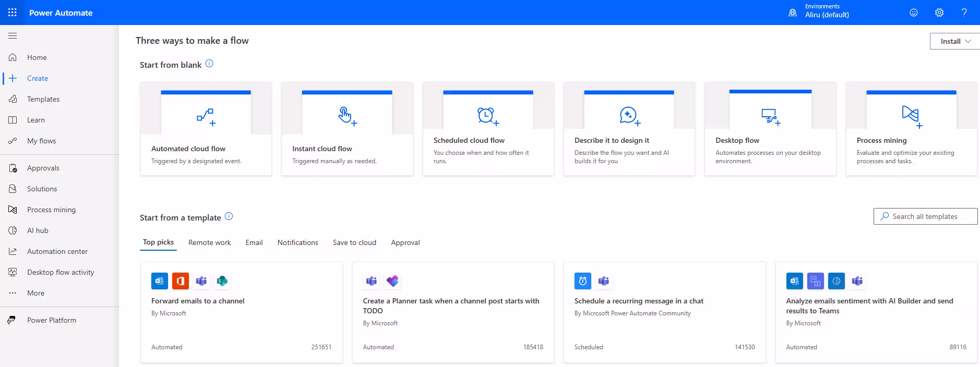The height and width of the screenshot is (367, 980).
Task: Open the Templates link in sidebar
Action: 43,99
